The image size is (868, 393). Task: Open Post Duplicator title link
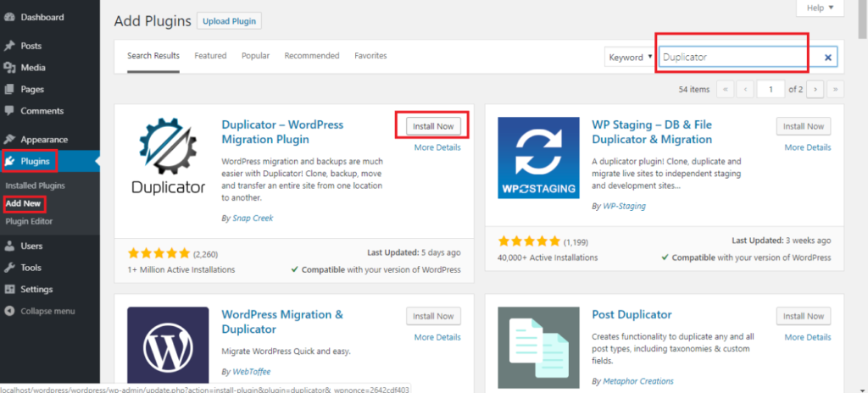(632, 314)
